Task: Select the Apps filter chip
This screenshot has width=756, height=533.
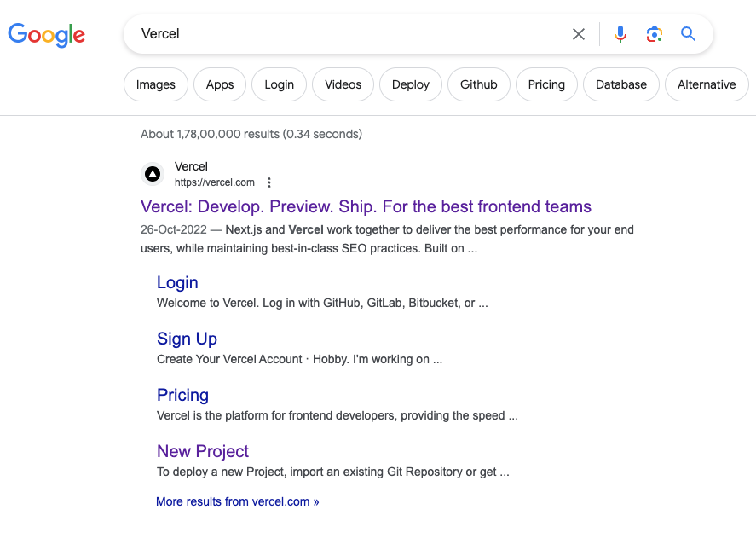Action: (220, 84)
